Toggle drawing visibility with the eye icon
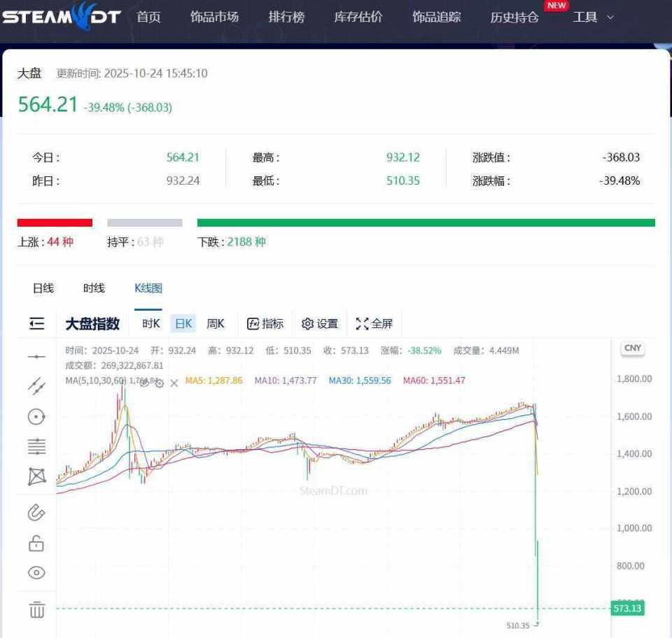672x638 pixels. [36, 573]
